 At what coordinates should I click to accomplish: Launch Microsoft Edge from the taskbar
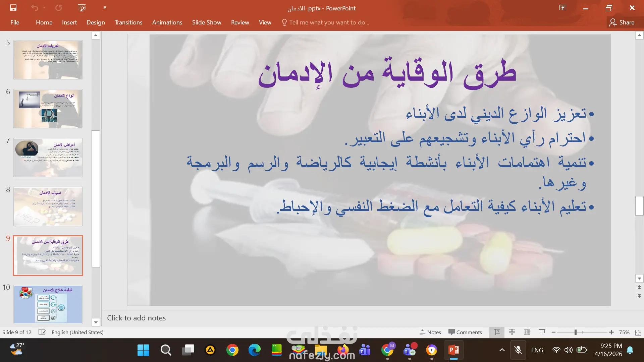pyautogui.click(x=255, y=350)
